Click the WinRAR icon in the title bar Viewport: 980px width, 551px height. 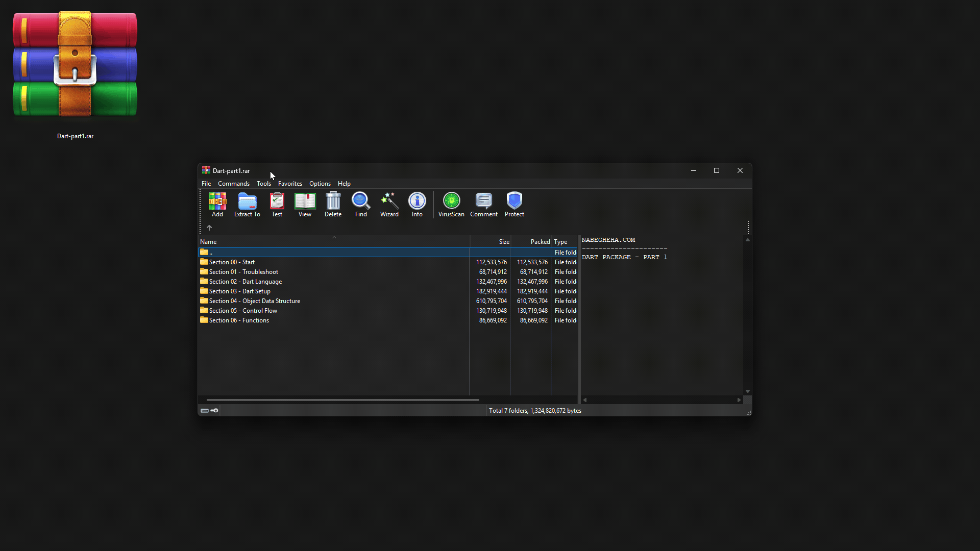click(206, 170)
